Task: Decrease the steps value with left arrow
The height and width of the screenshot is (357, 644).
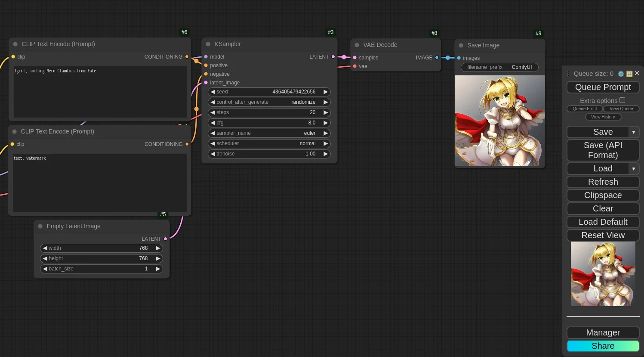Action: tap(213, 112)
